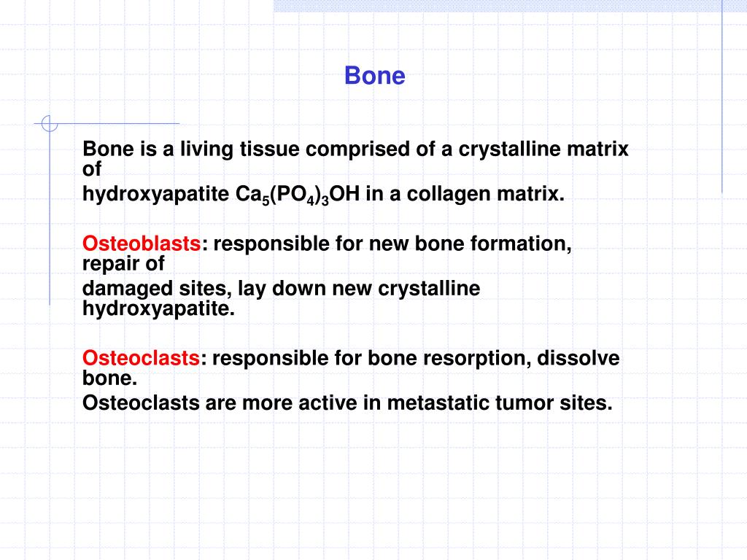Click the word 'bone.' under the Osteoclasts line

[x=110, y=378]
